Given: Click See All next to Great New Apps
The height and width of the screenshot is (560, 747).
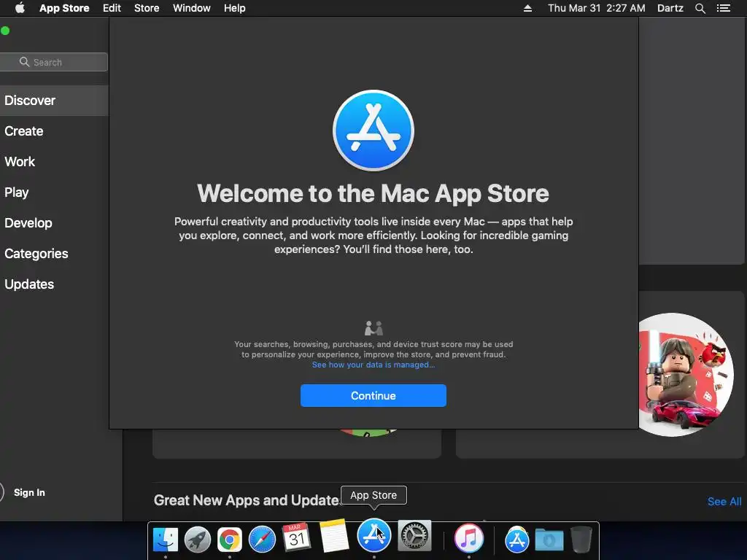Looking at the screenshot, I should pos(724,502).
